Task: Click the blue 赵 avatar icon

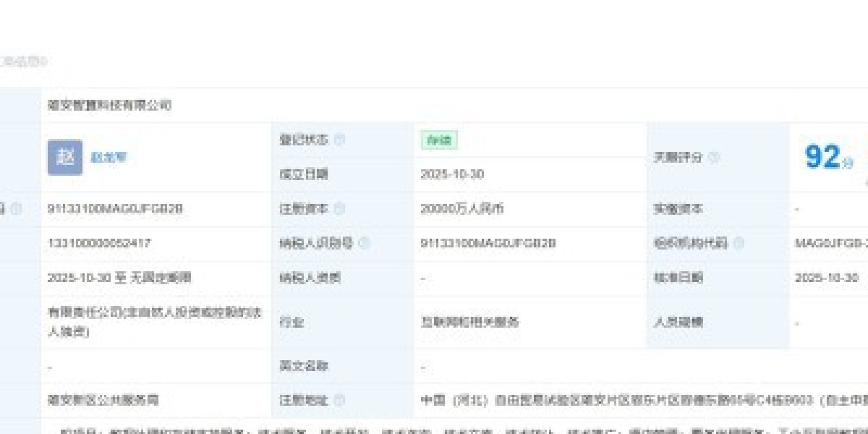Action: pos(65,157)
